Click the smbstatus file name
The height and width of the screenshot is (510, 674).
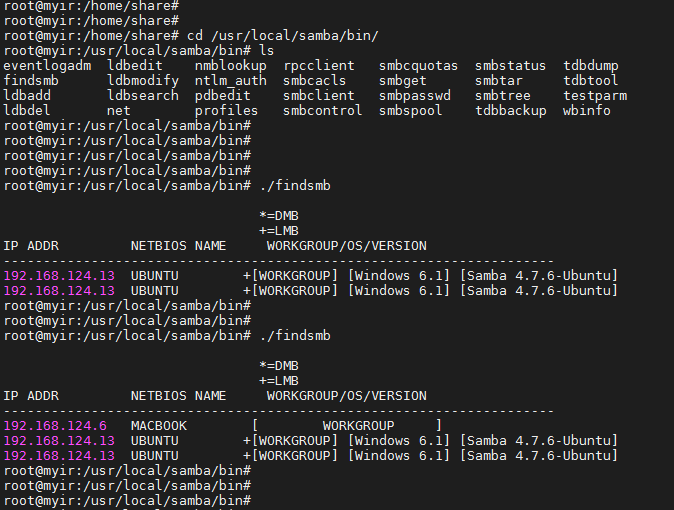(511, 66)
